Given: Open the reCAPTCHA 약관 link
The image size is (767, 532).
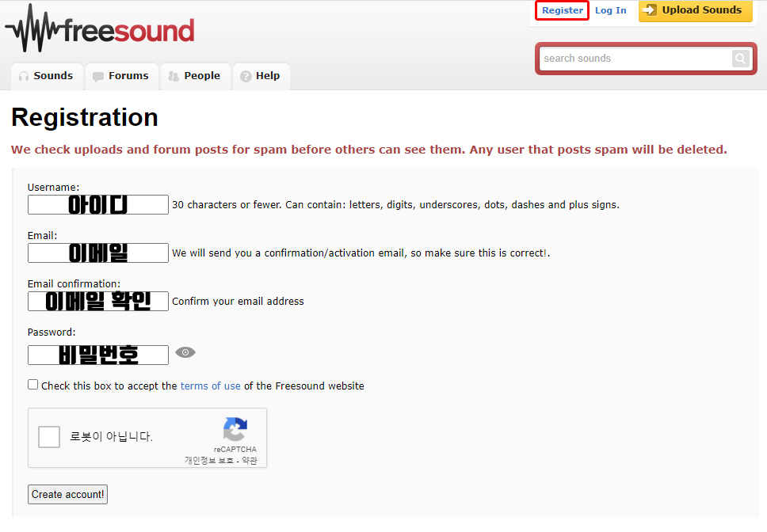Looking at the screenshot, I should tap(250, 461).
